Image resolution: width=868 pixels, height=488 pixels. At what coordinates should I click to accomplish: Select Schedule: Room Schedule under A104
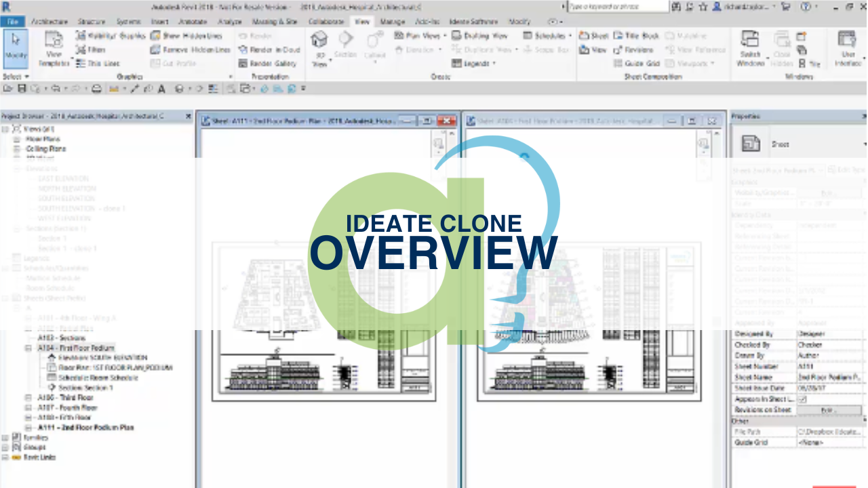[98, 378]
